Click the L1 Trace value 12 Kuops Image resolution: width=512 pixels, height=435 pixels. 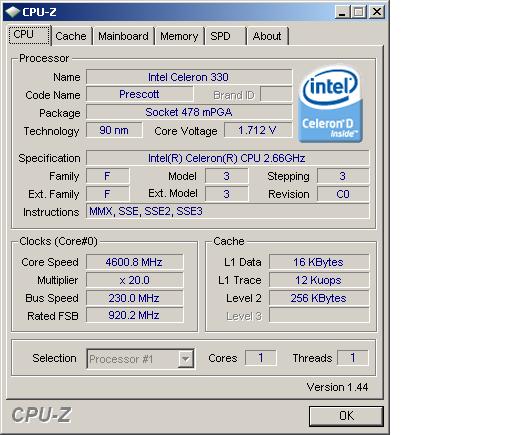coord(319,280)
